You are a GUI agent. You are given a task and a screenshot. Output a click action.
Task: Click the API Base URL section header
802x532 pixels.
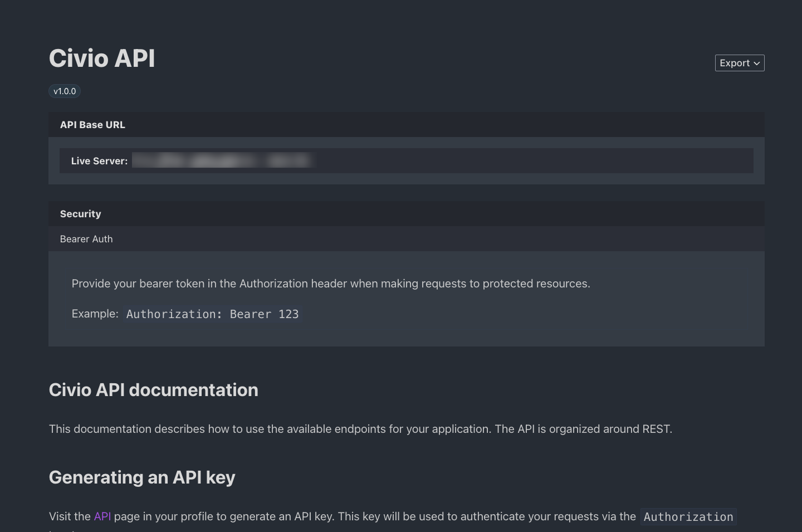92,124
